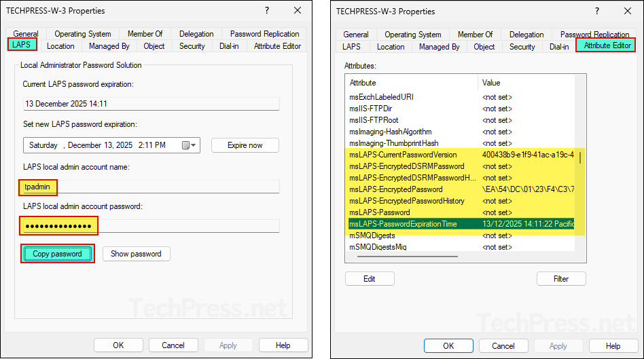Select the msLAPS-EncryptedPasswordHistory attribute row

point(461,201)
